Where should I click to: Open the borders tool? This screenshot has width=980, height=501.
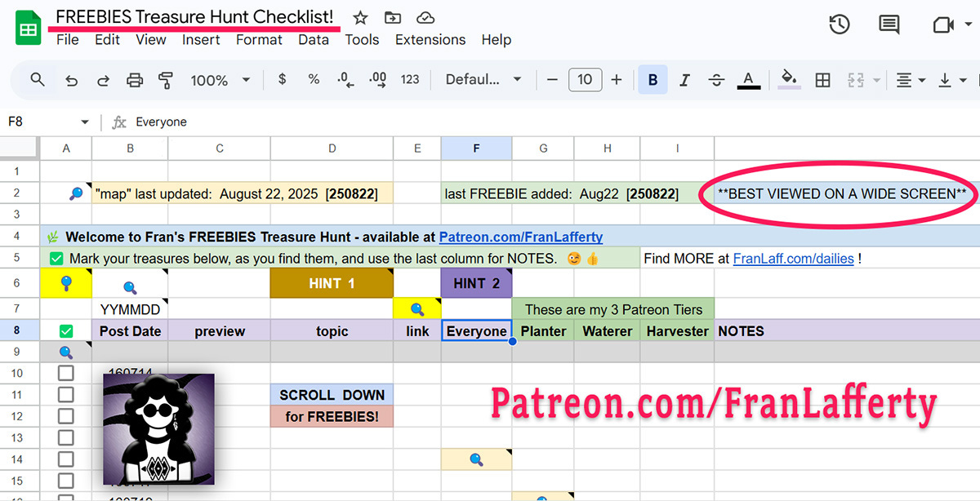823,79
